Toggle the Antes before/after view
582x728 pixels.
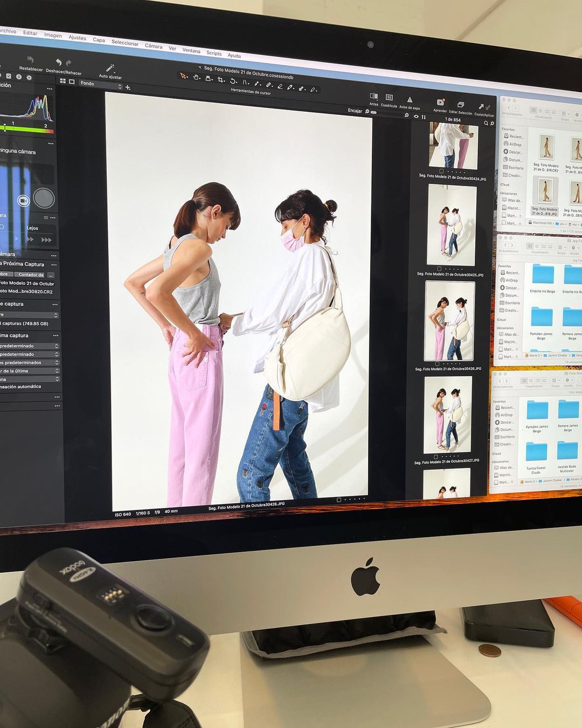tap(373, 97)
